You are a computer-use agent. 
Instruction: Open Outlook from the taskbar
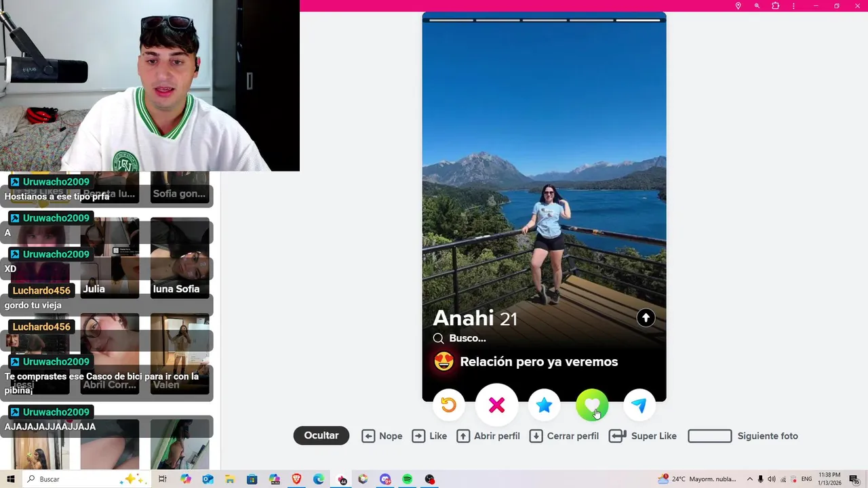208,479
